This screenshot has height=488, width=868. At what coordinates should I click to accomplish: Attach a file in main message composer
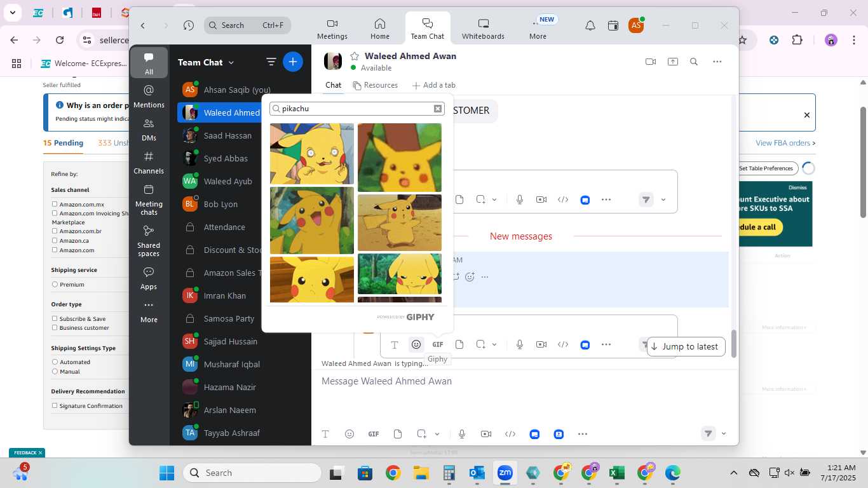point(398,434)
